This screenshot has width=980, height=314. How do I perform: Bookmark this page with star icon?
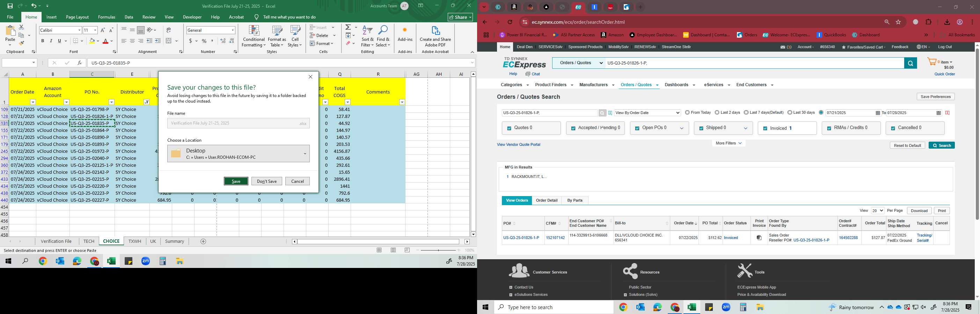899,22
